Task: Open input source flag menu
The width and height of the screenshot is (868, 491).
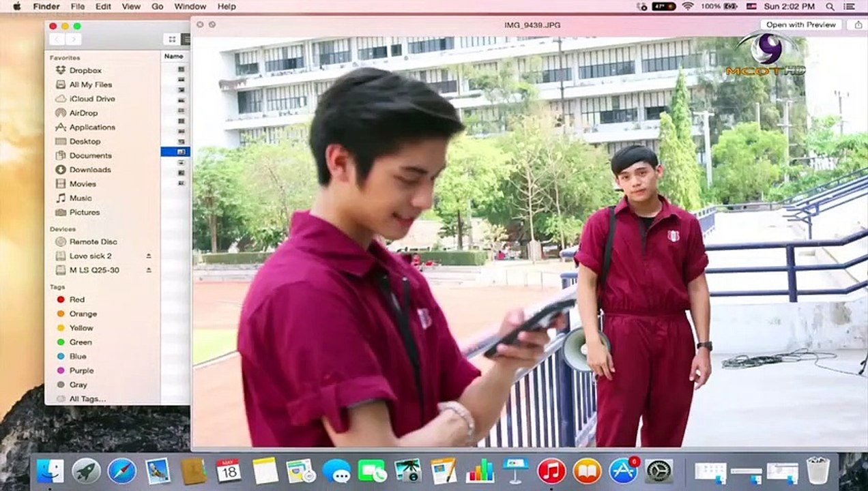Action: pyautogui.click(x=751, y=6)
